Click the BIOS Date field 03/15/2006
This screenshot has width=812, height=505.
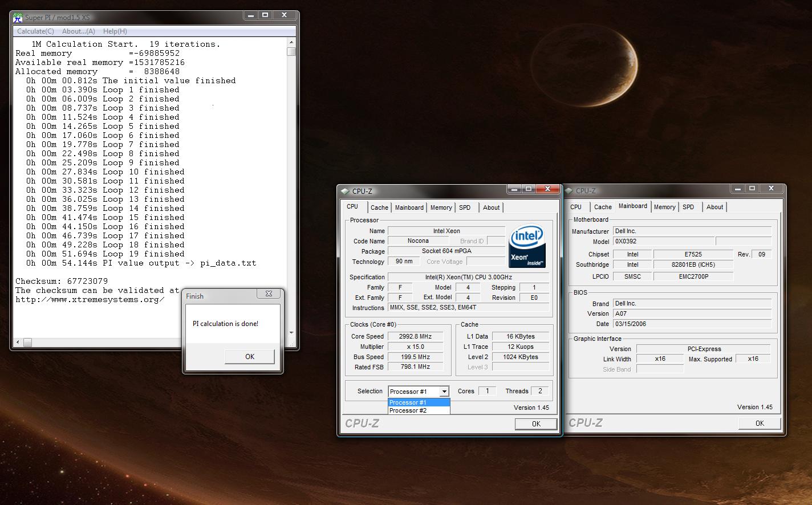(692, 324)
